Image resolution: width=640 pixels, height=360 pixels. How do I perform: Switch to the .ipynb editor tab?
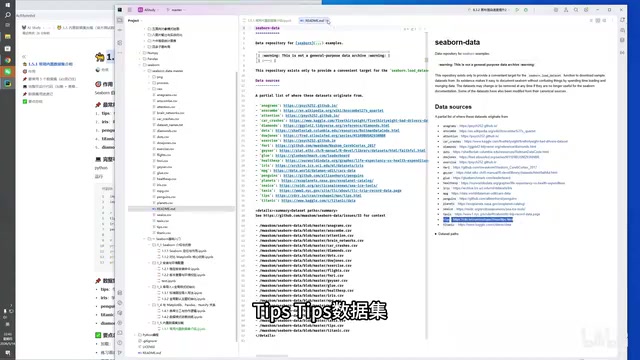(267, 20)
